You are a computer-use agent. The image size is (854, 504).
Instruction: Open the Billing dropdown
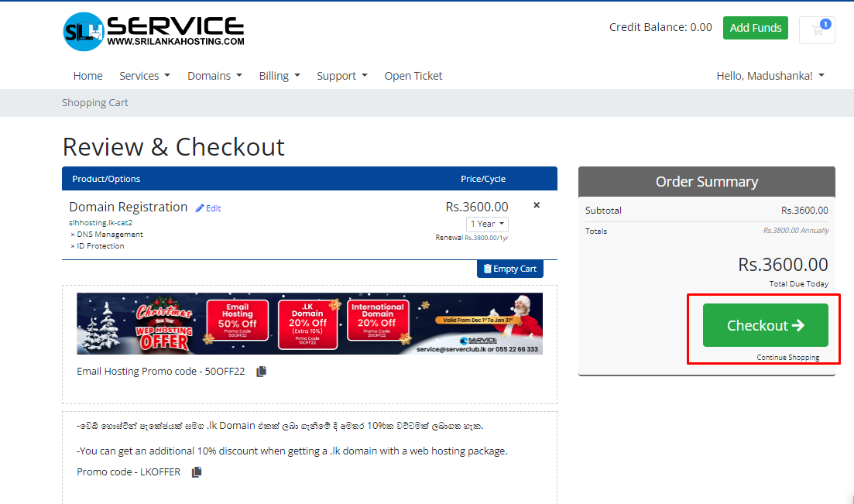pos(279,75)
